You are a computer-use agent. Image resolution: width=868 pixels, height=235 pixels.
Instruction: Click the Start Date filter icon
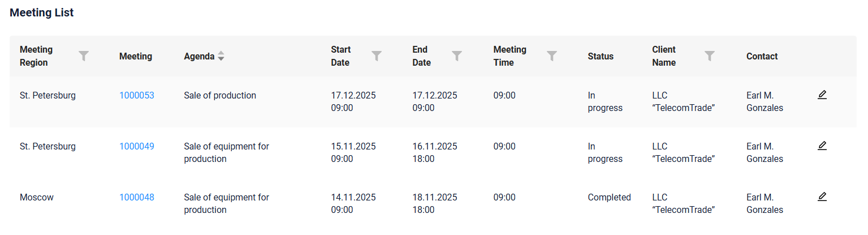click(377, 55)
